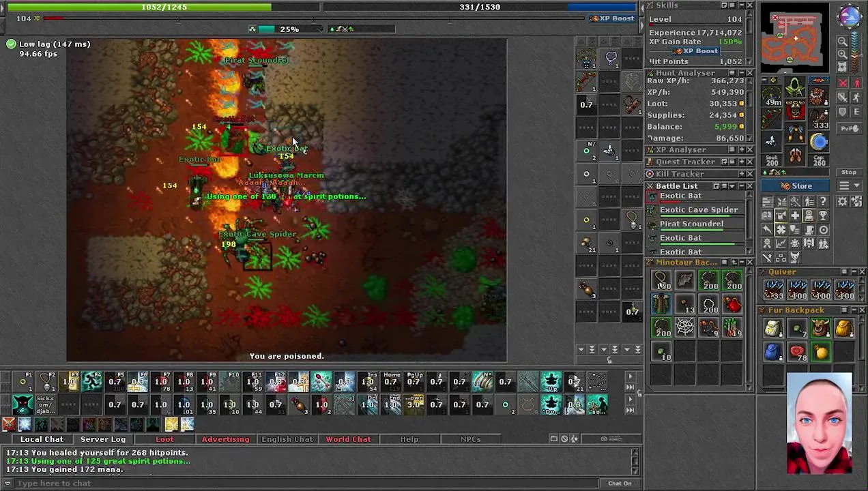Open the circular target icon in the widget grid

point(823,230)
